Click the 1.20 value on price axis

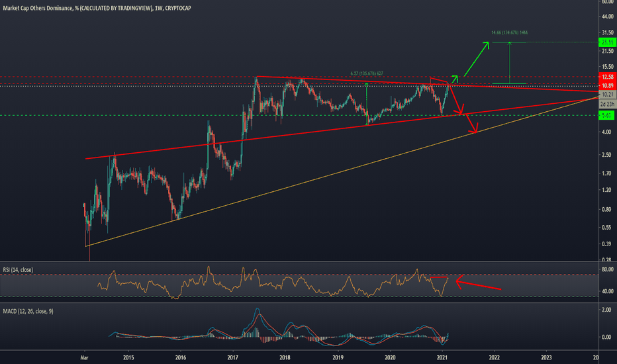click(x=606, y=190)
